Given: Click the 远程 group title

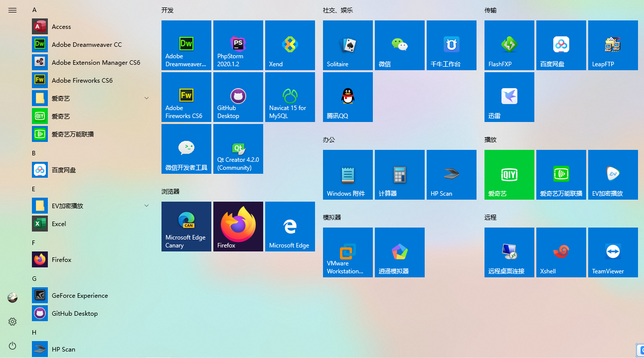Looking at the screenshot, I should pyautogui.click(x=490, y=217).
